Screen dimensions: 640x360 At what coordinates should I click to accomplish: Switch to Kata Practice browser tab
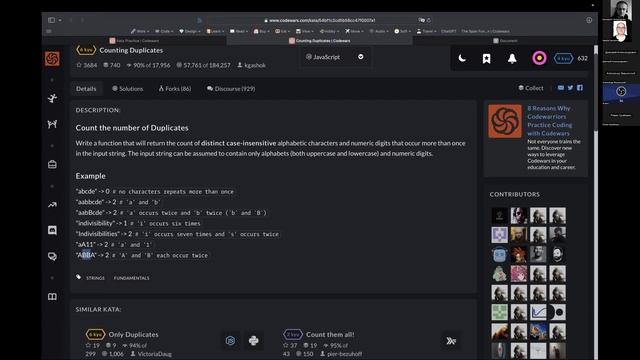tap(134, 40)
